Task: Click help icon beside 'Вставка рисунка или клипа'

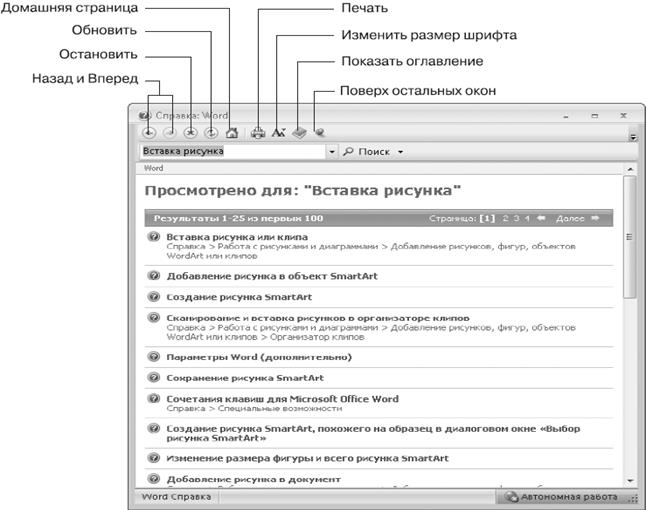Action: [x=154, y=237]
